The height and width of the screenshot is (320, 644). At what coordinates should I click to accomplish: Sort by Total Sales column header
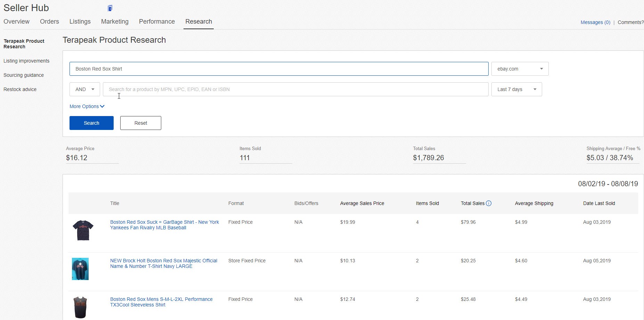click(473, 203)
